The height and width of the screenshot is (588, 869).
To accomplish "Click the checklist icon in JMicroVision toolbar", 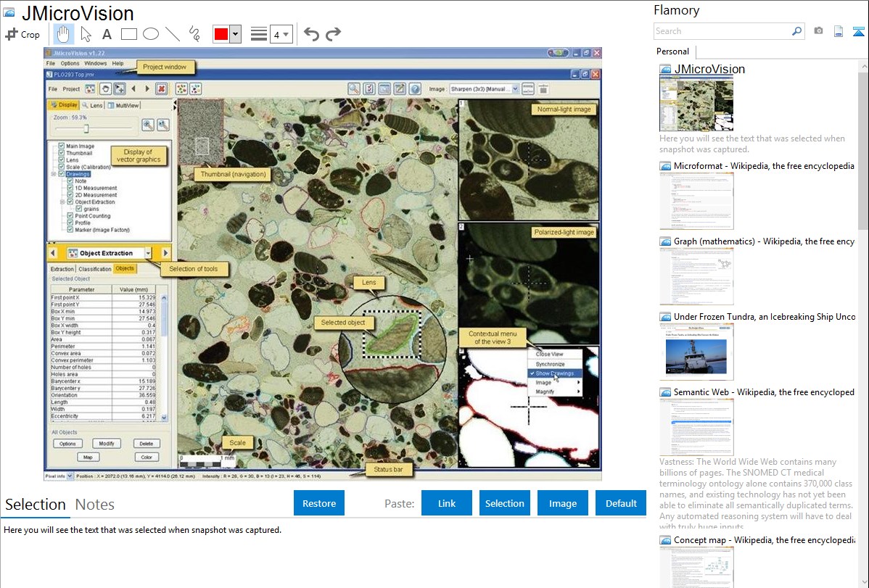I will pos(369,88).
